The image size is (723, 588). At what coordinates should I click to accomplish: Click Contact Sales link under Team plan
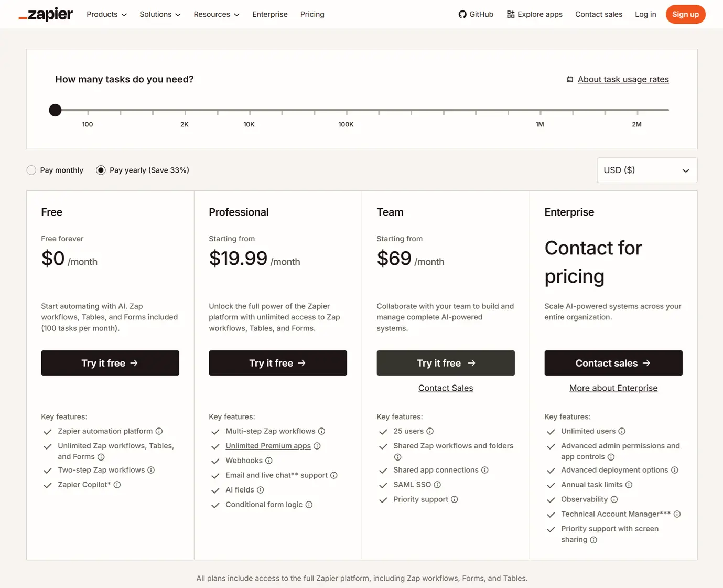446,388
